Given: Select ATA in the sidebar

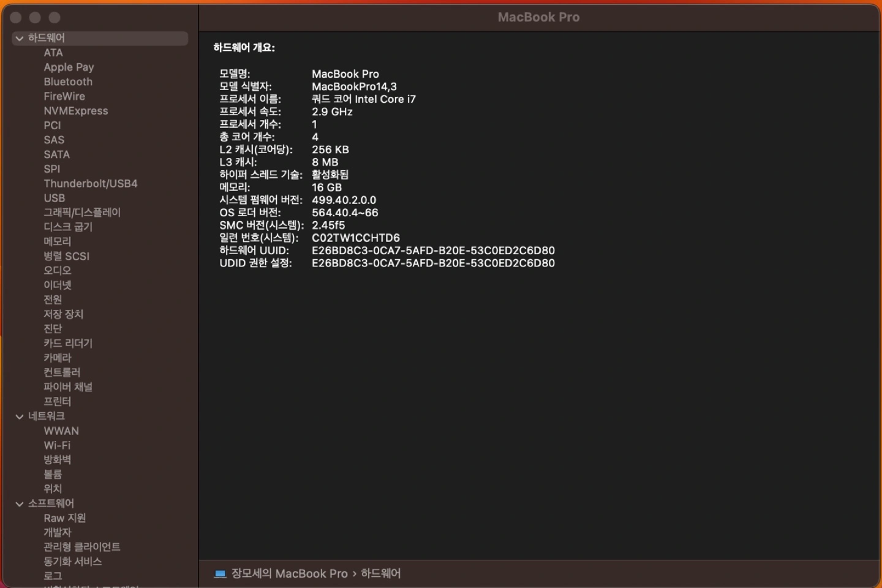Looking at the screenshot, I should tap(53, 53).
